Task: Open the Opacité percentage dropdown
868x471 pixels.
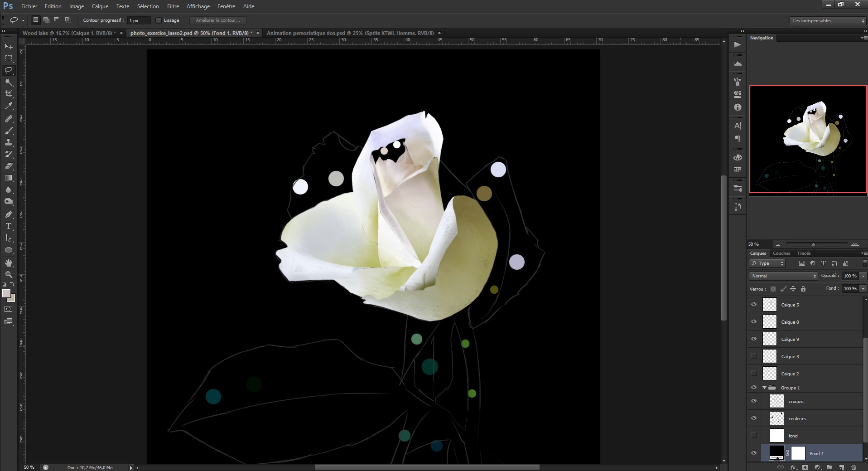Action: point(862,276)
